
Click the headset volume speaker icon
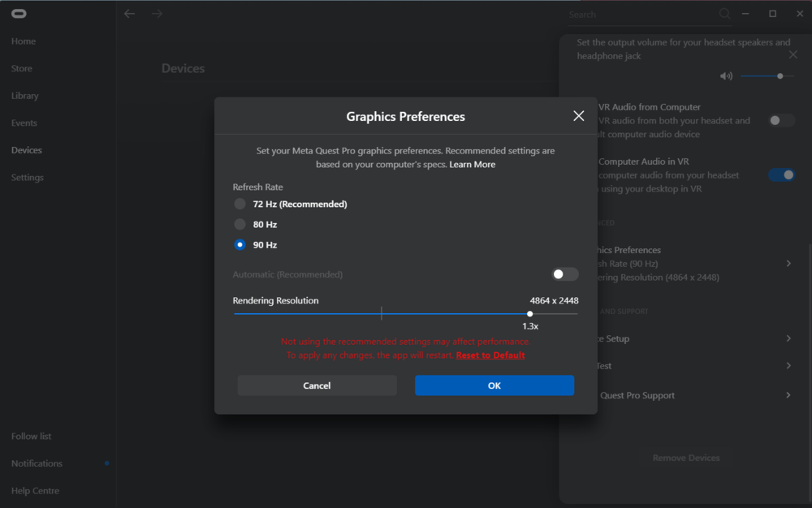(726, 76)
